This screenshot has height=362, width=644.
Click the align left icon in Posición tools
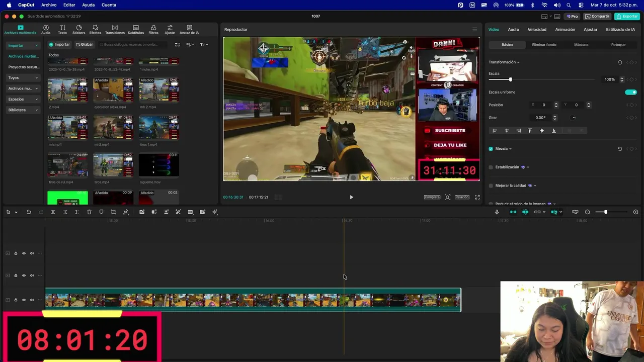tap(495, 131)
